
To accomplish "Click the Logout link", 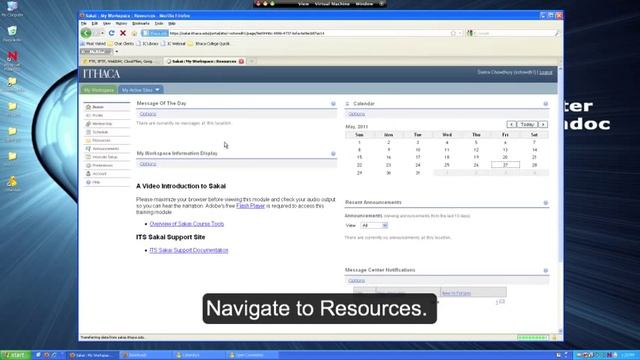I will coord(546,72).
